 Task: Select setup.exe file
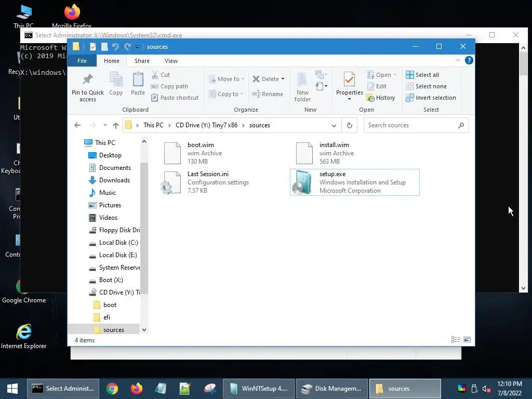[354, 182]
